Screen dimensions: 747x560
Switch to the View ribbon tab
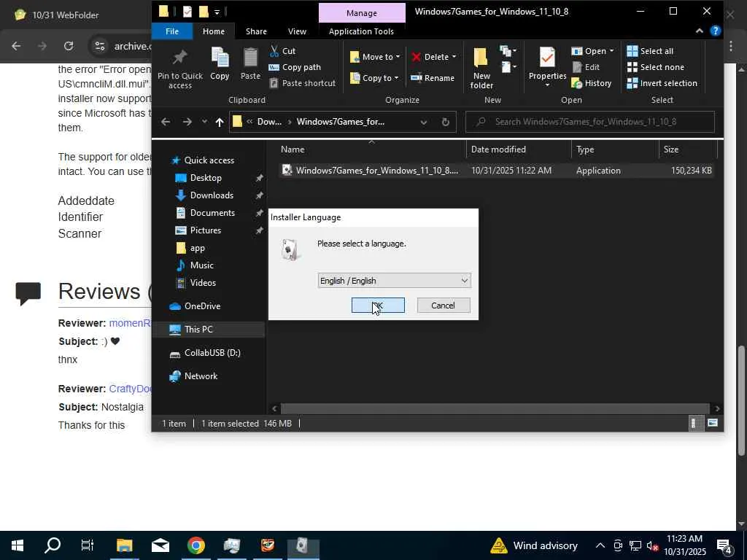[x=297, y=31]
